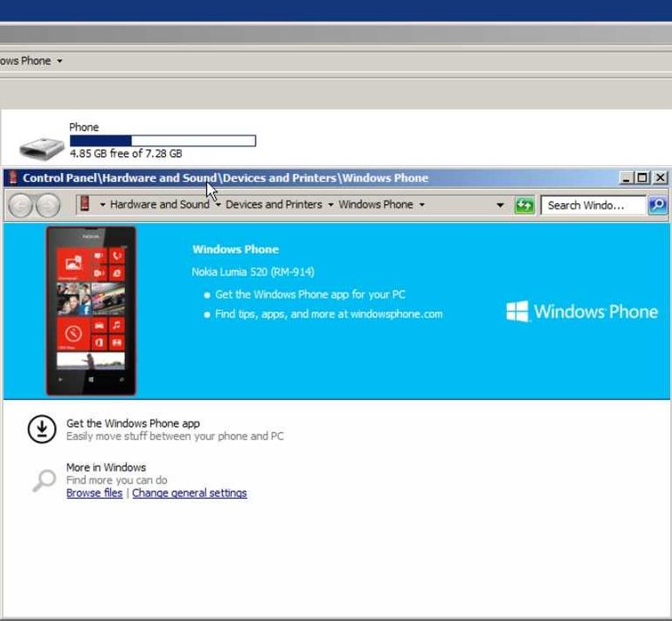Click the Windows Phone logo
Viewport: 672px width, 621px height.
581,311
